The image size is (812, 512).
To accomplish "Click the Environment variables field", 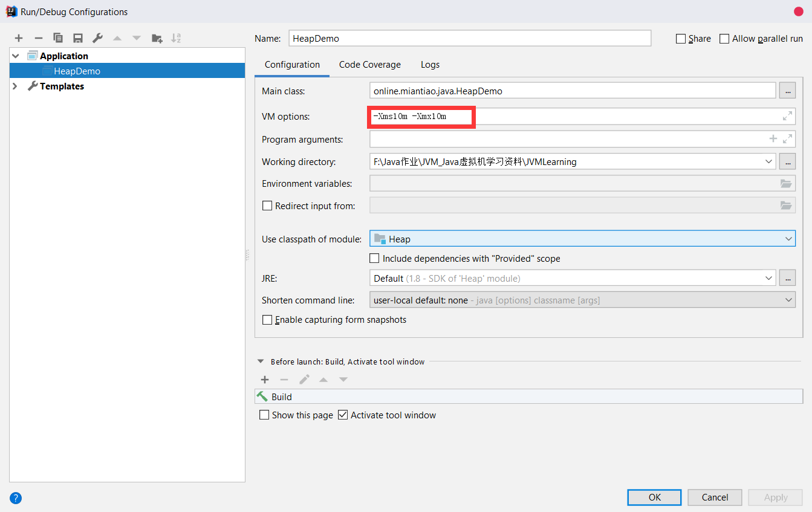I will pyautogui.click(x=582, y=183).
